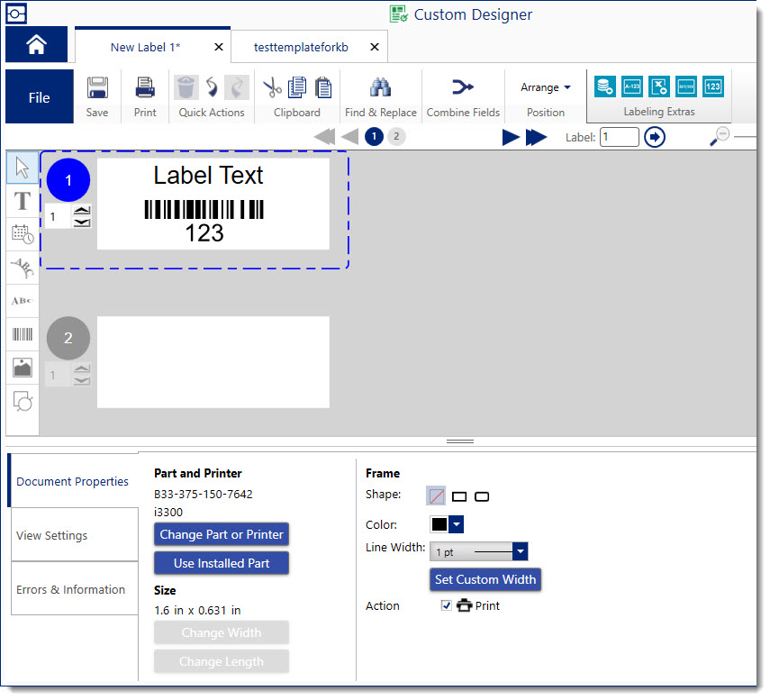The height and width of the screenshot is (700, 770).
Task: Select the Text tool in sidebar
Action: [23, 201]
